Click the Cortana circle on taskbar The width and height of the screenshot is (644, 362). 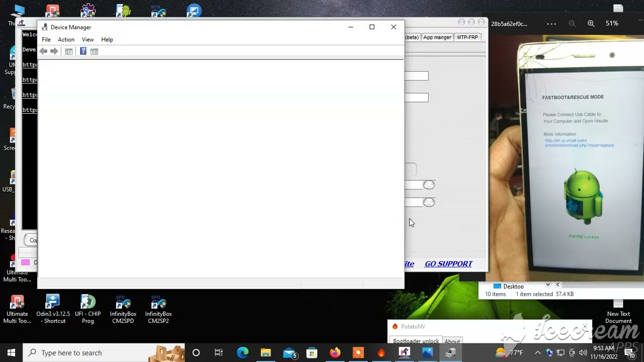196,353
